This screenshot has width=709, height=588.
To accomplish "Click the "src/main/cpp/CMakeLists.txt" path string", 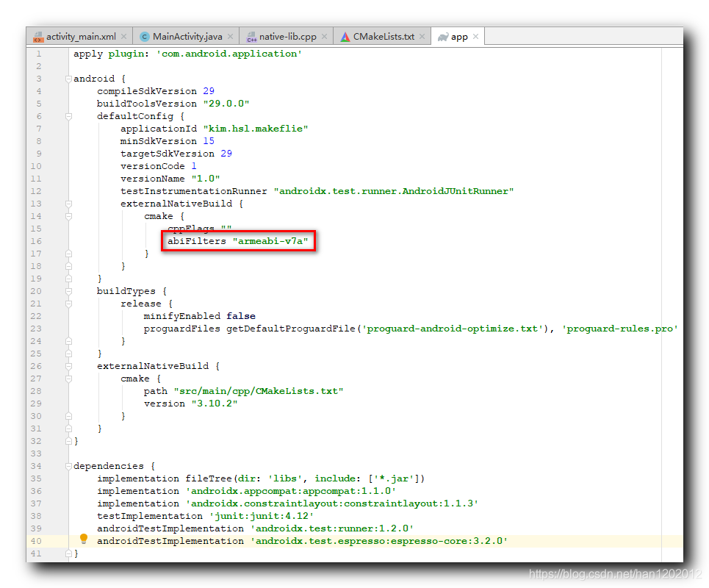I will pos(259,391).
